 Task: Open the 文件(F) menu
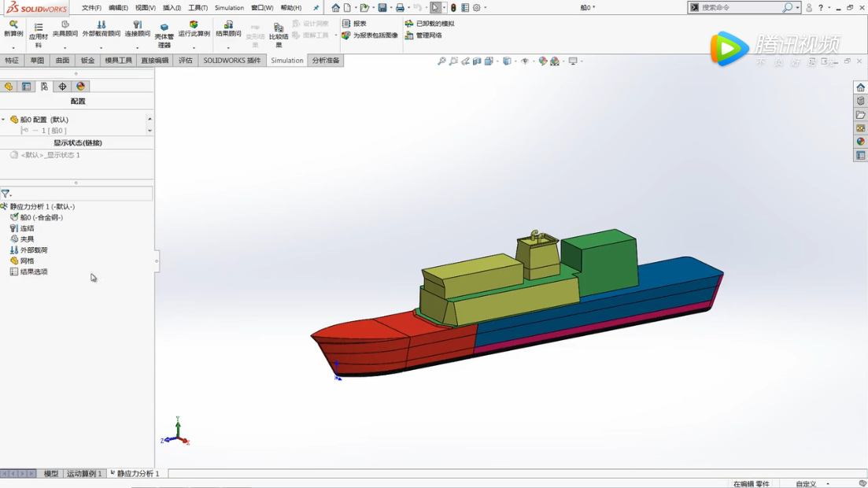click(91, 8)
